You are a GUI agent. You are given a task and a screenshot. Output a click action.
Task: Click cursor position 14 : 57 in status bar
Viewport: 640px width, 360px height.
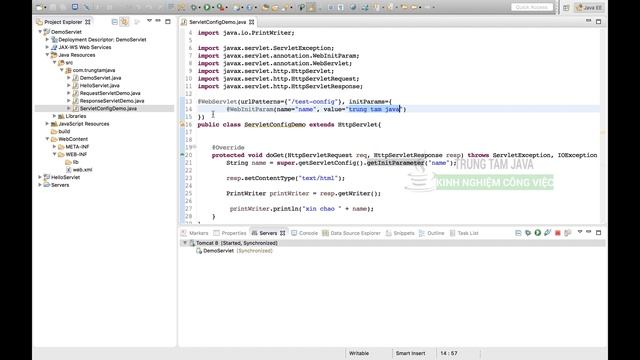tap(449, 353)
